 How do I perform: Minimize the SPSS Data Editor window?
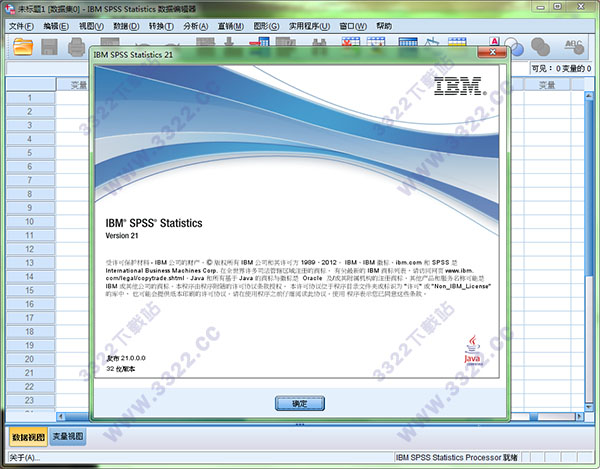click(x=540, y=7)
